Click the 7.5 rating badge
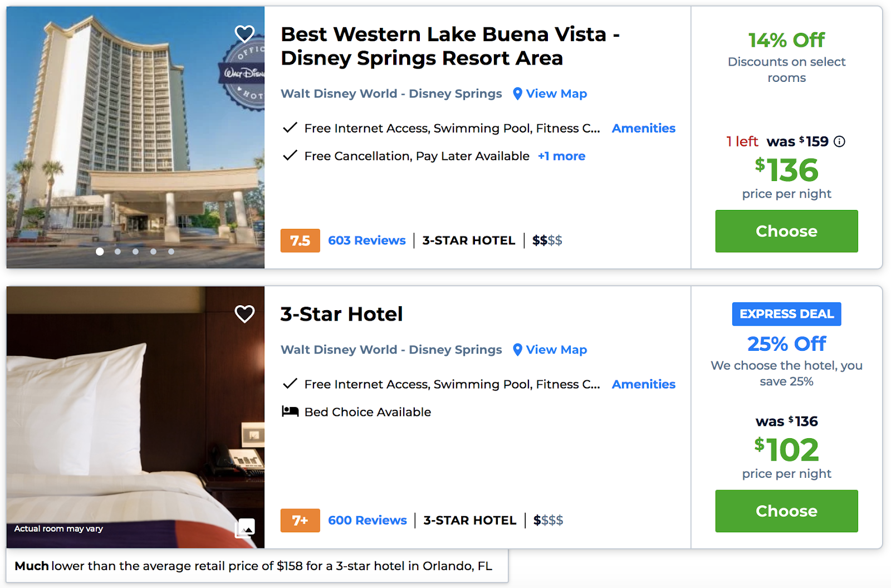This screenshot has height=588, width=891. point(300,241)
